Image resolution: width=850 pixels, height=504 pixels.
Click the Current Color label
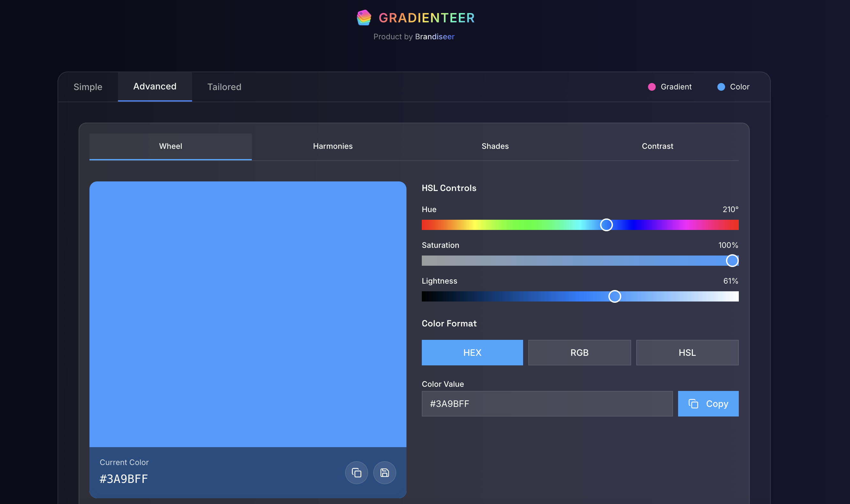[124, 462]
